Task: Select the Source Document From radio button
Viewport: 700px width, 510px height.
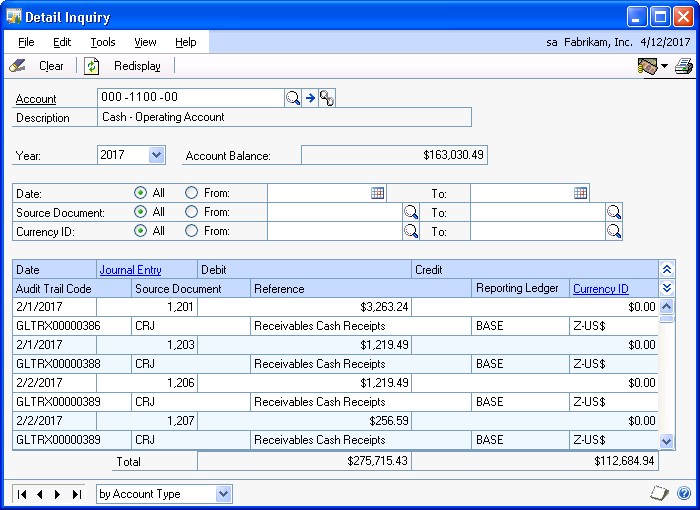Action: pos(191,212)
